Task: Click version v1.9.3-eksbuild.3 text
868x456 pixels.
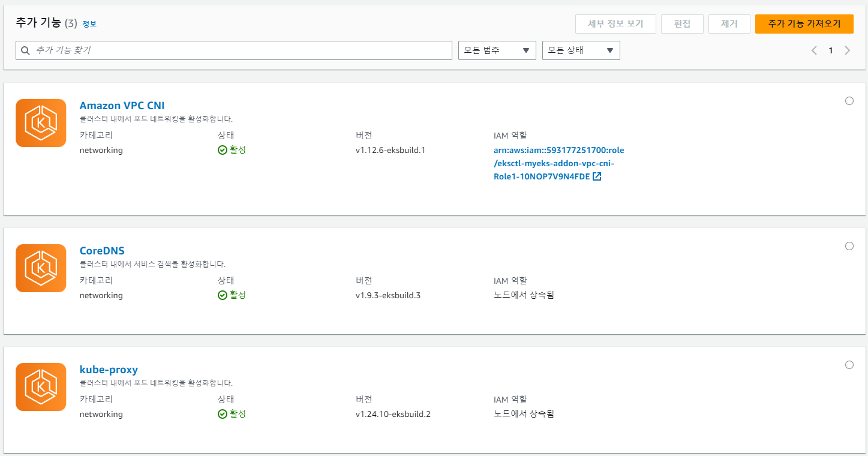Action: 388,295
